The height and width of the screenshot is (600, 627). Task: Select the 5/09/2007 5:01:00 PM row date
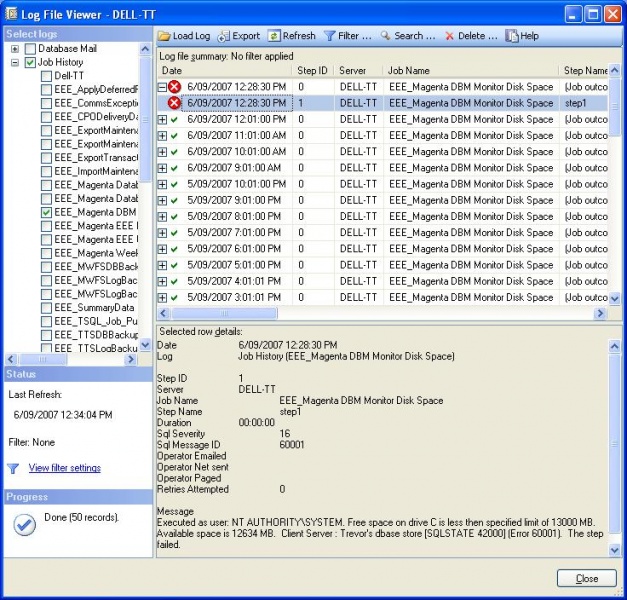[234, 265]
